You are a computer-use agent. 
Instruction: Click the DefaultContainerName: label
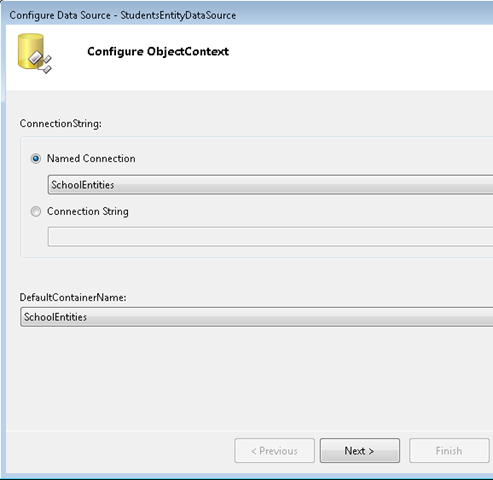point(73,297)
